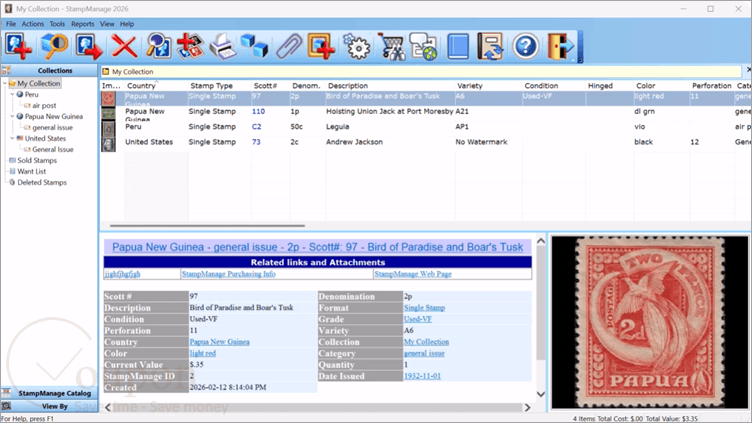Viewport: 752px width, 423px height.
Task: Open the Help menu
Action: [x=127, y=24]
